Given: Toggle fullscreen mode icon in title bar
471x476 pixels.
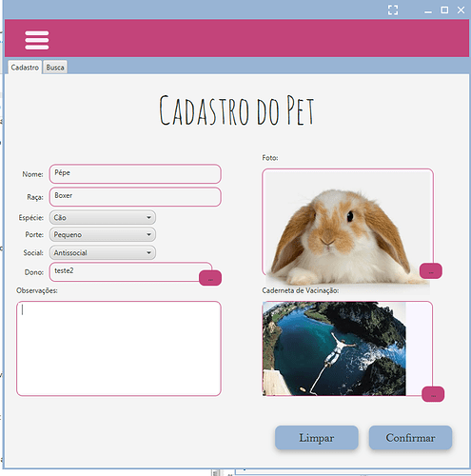Looking at the screenshot, I should [x=393, y=10].
